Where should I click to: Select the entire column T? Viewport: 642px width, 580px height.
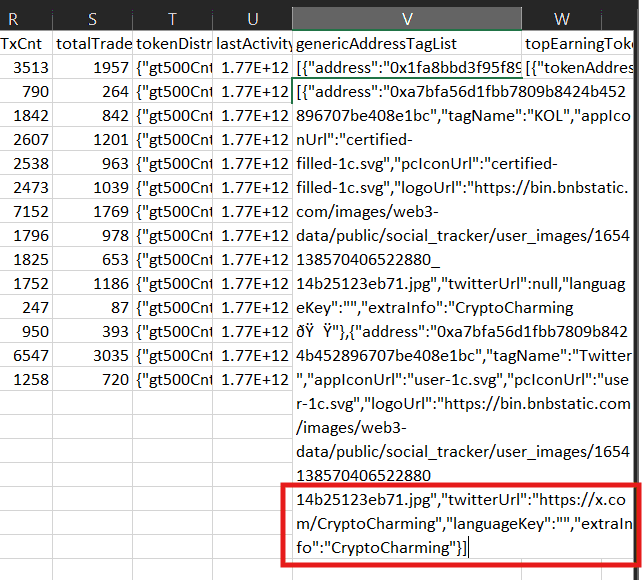point(172,18)
